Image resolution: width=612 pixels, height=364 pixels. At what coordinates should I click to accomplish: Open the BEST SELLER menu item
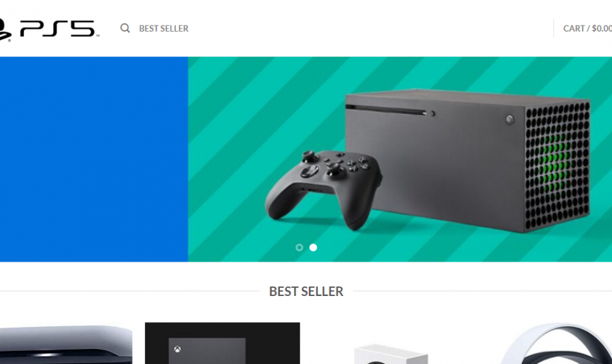164,28
